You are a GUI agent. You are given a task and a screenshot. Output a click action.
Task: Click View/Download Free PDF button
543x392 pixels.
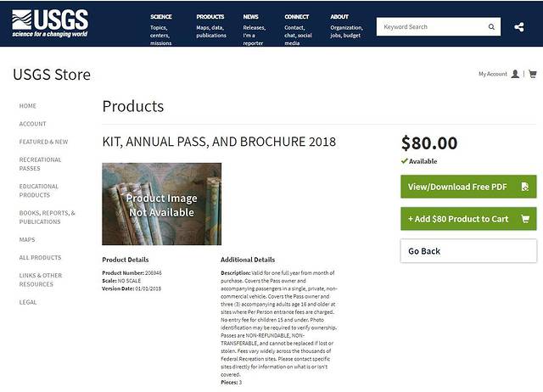468,187
